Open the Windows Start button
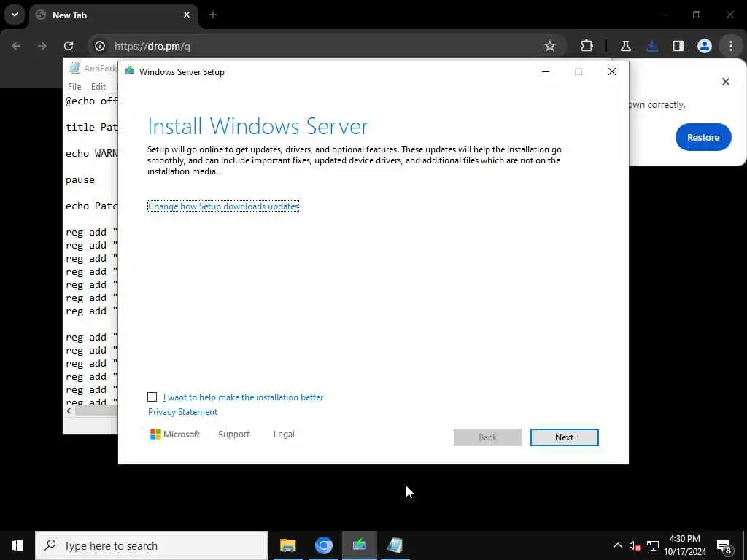This screenshot has height=560, width=747. coord(18,545)
